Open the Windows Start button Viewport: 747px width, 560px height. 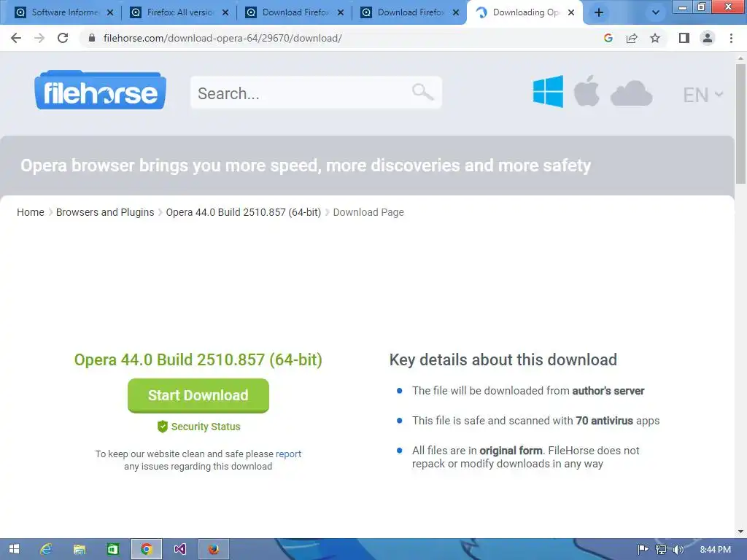(14, 549)
